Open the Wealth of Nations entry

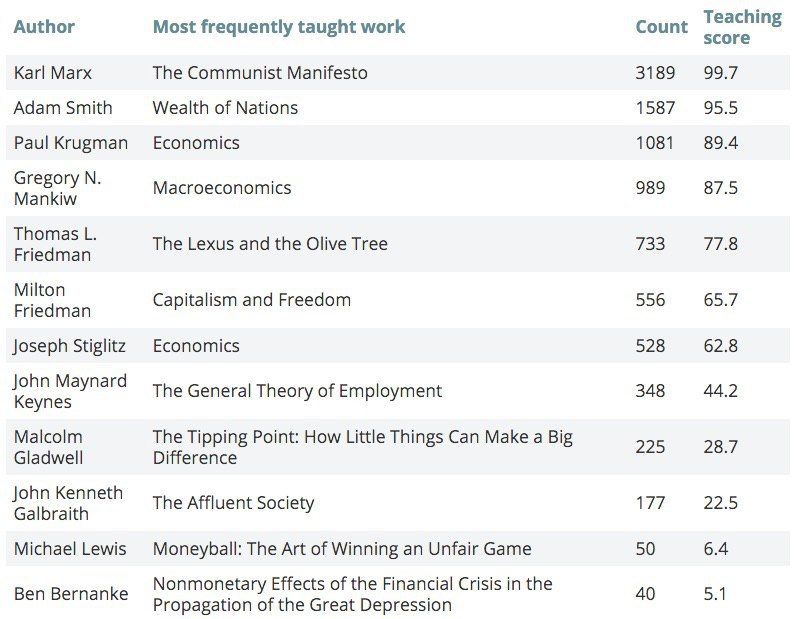pyautogui.click(x=225, y=108)
